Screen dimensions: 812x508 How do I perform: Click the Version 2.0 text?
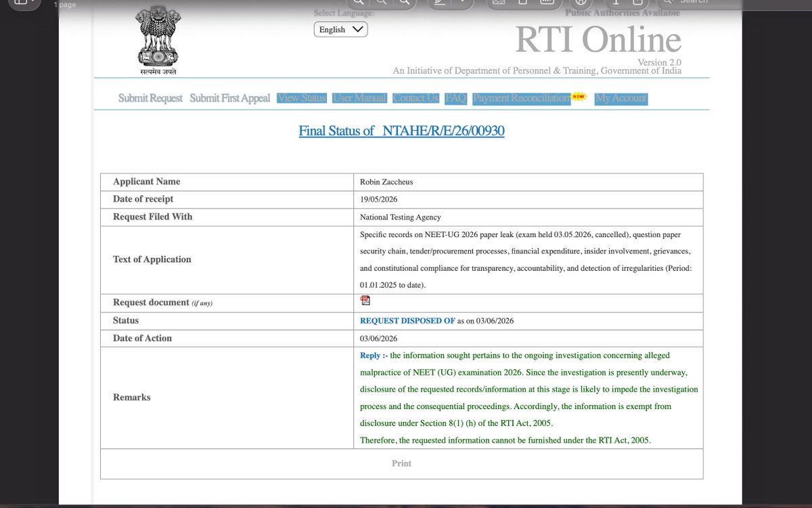pyautogui.click(x=659, y=62)
